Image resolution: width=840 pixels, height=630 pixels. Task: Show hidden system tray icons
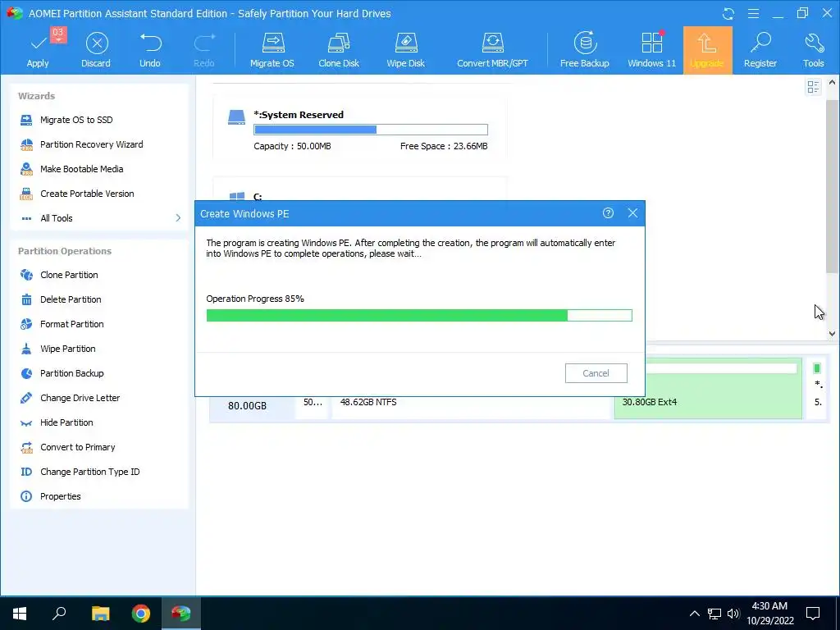[x=694, y=614]
